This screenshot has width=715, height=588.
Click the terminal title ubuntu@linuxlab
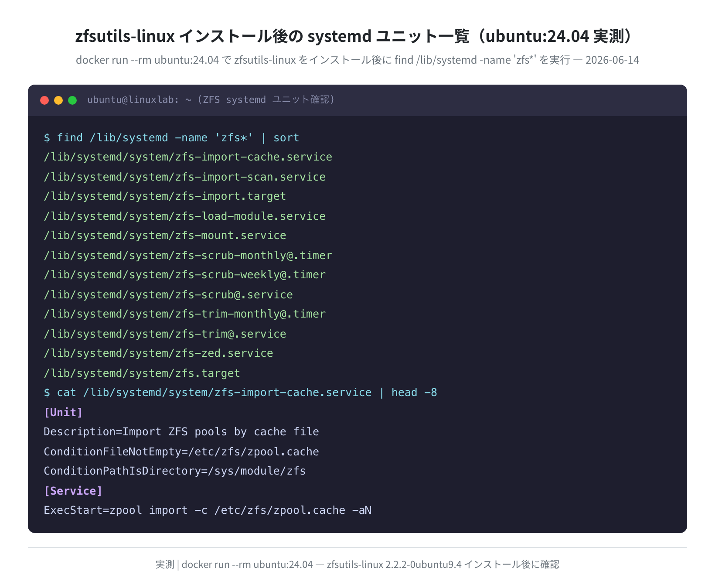coord(211,100)
